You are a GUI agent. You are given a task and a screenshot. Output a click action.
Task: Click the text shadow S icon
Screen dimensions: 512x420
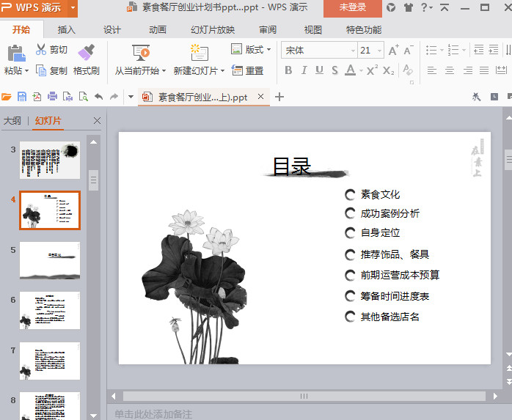coord(334,70)
